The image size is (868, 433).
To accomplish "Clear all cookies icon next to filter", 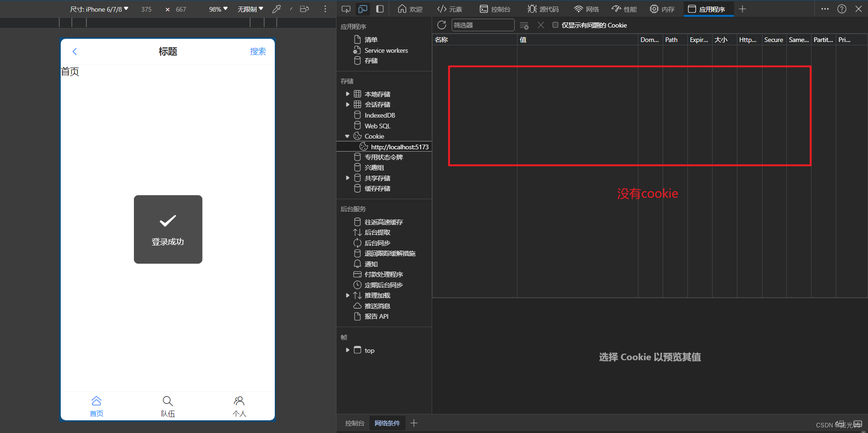I will [524, 26].
